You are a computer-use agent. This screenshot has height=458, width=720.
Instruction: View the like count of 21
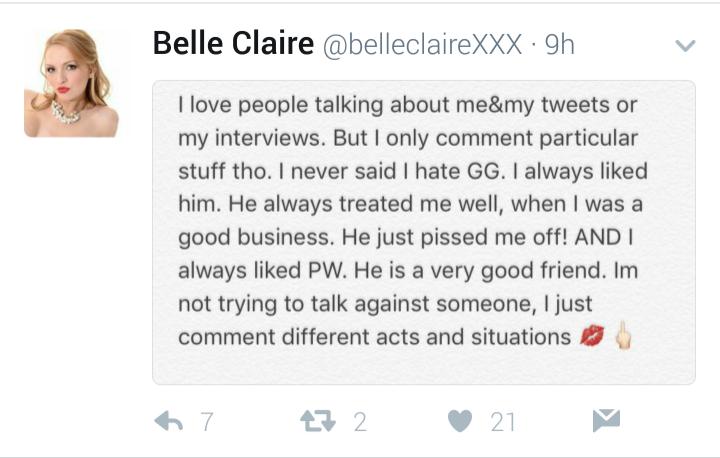(503, 422)
